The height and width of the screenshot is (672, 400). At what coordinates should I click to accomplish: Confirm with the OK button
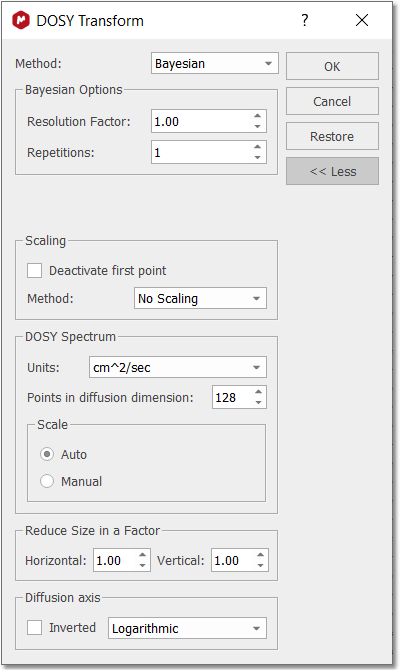332,66
